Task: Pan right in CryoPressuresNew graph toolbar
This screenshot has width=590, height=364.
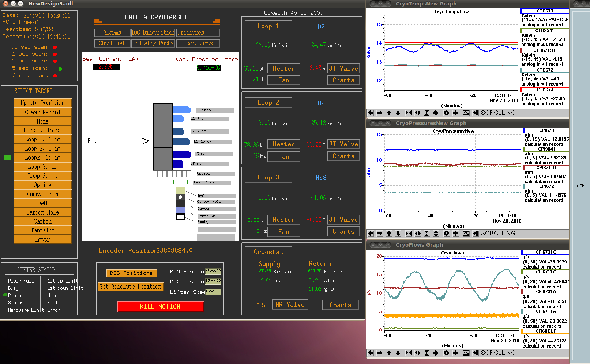Action: click(x=380, y=234)
